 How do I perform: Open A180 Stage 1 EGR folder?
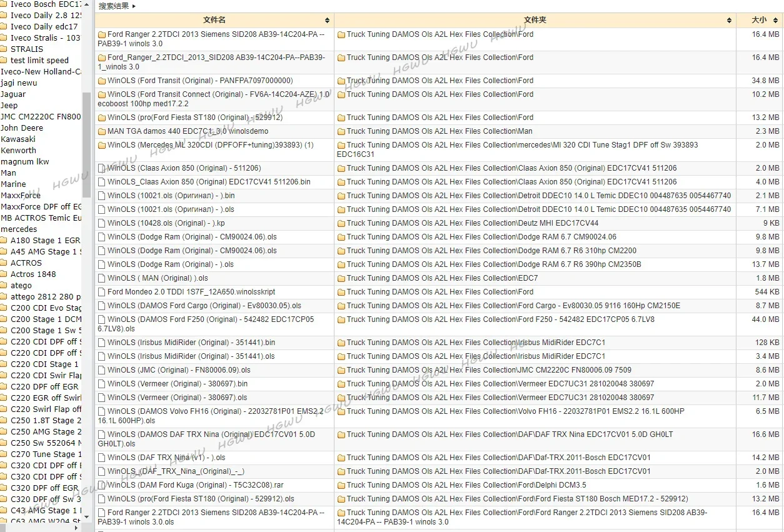pyautogui.click(x=46, y=240)
